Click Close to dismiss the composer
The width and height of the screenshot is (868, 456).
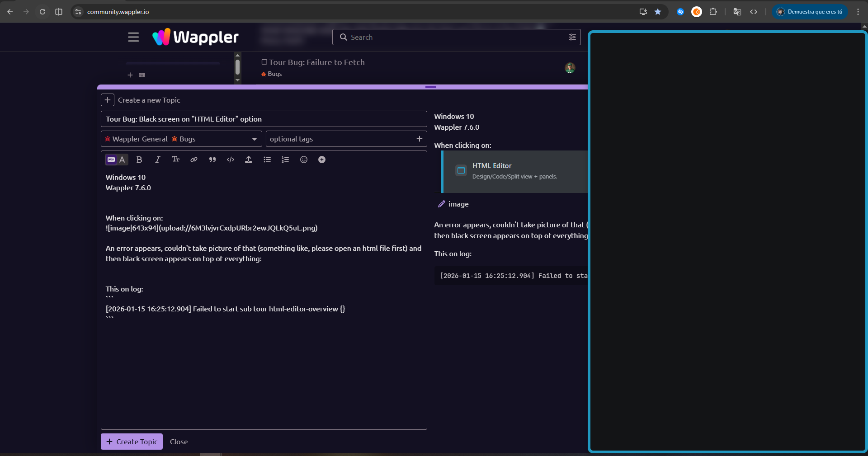[179, 442]
